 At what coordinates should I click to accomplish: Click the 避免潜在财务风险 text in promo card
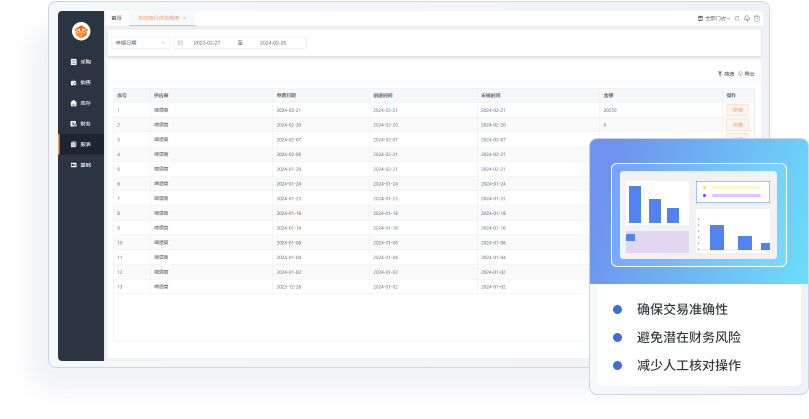click(689, 337)
